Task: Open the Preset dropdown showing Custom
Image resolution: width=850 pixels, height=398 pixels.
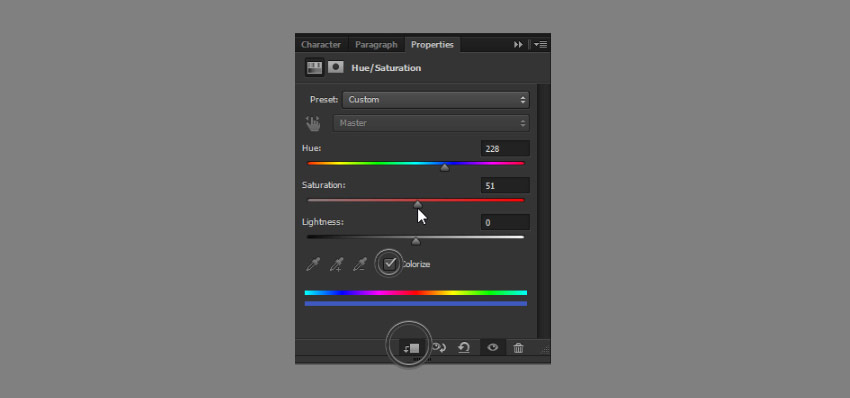Action: click(x=436, y=100)
